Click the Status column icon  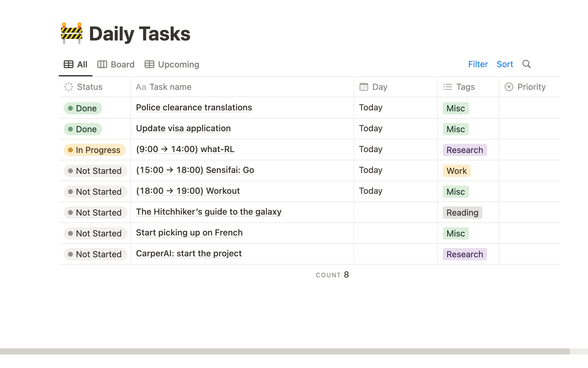[69, 87]
